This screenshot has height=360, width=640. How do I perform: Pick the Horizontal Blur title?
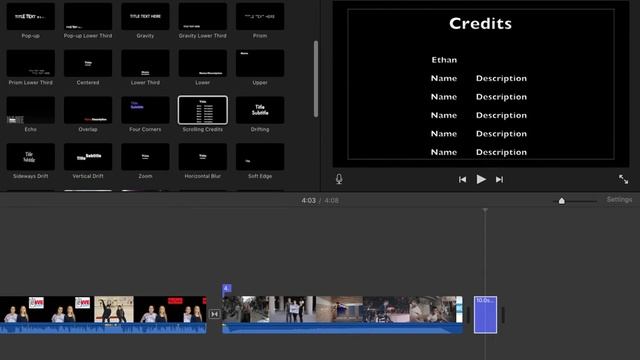[x=202, y=157]
